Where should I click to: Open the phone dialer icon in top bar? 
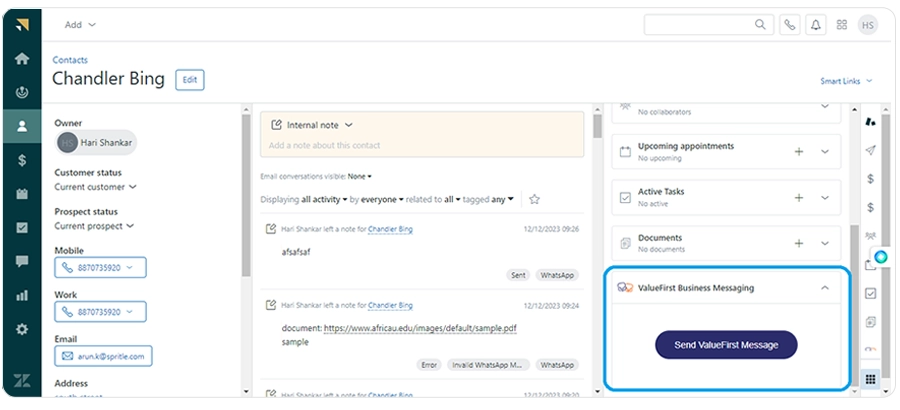tap(790, 25)
